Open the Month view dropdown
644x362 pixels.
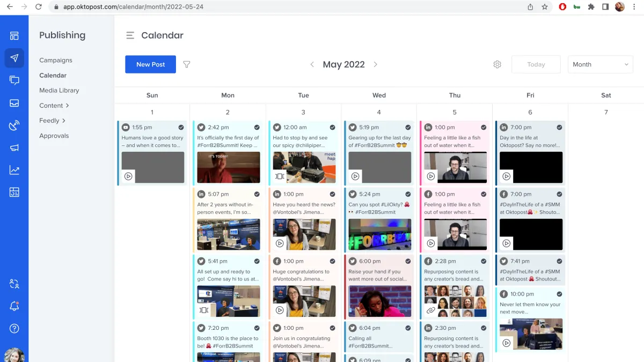pos(600,64)
